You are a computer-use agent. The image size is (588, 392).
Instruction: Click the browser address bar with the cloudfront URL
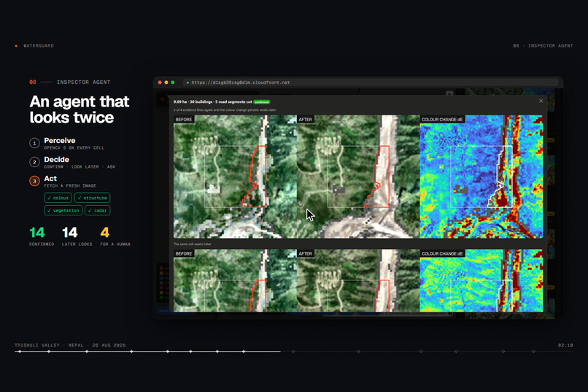tap(369, 82)
